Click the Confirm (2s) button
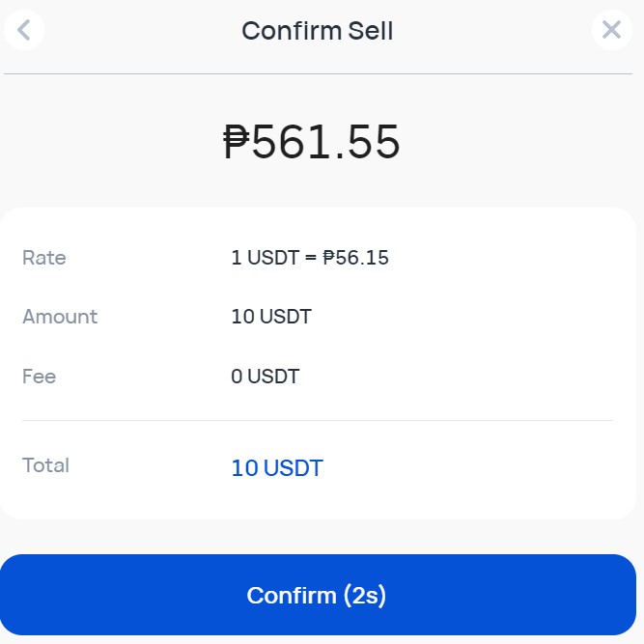This screenshot has height=644, width=644. pos(318,595)
